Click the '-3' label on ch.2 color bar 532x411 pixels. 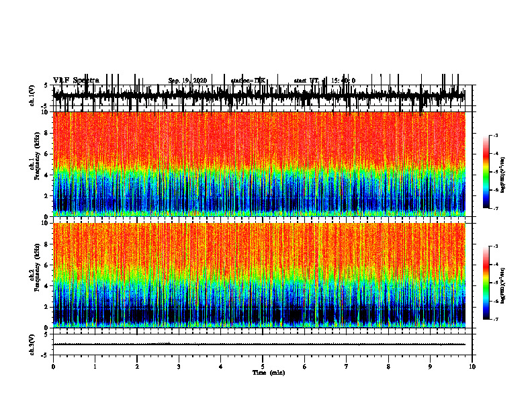pyautogui.click(x=495, y=246)
